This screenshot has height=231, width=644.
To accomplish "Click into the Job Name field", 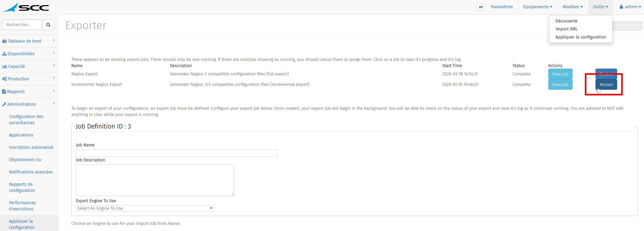I will coord(177,153).
